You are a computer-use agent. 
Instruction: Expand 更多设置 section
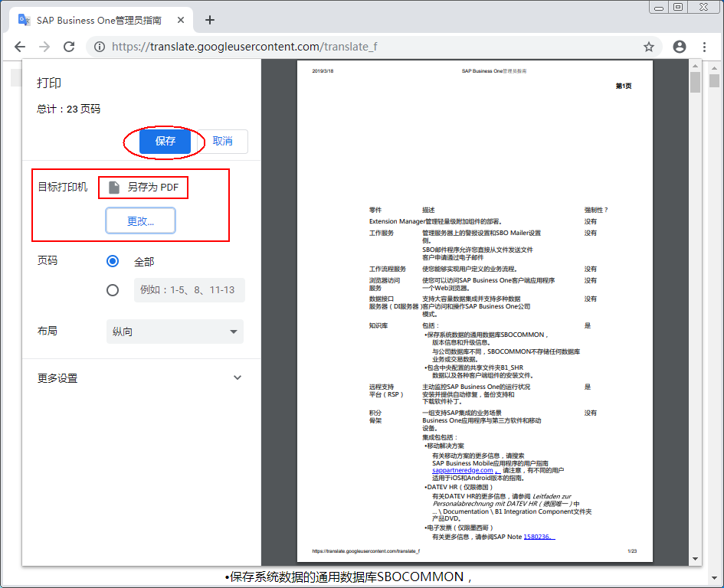coord(237,378)
